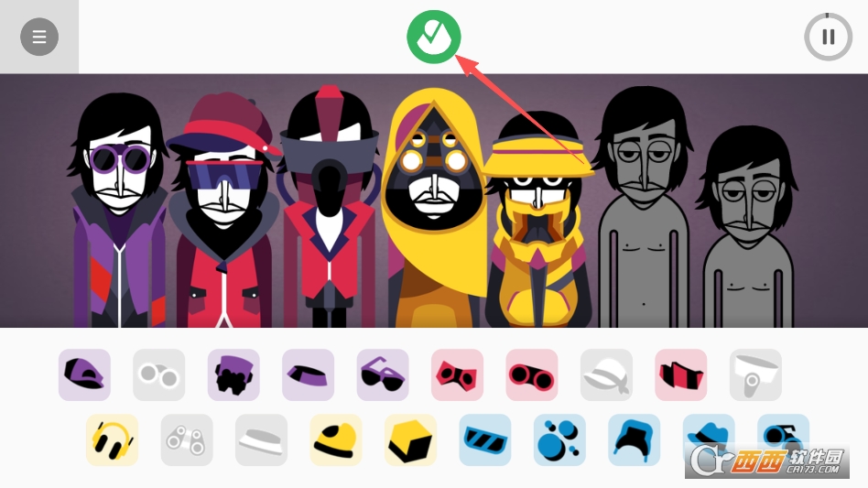Image resolution: width=868 pixels, height=488 pixels.
Task: Choose the purple sunglasses sound icon
Action: click(x=383, y=374)
